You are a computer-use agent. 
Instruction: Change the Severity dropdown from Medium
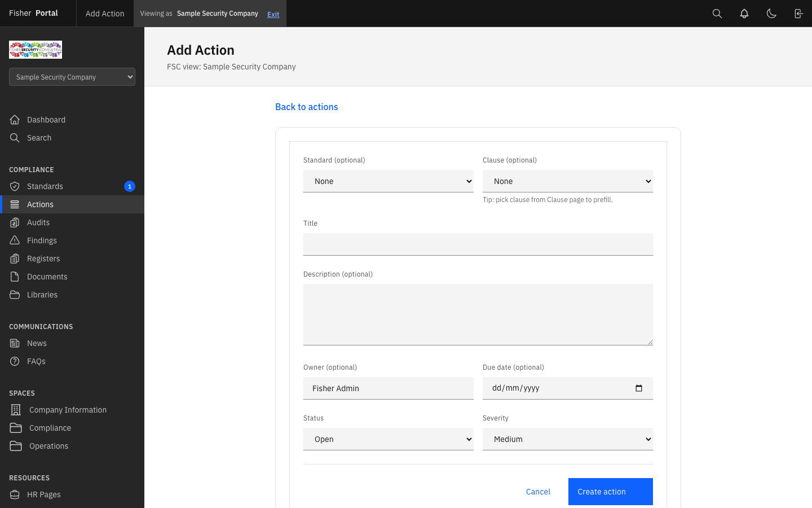point(567,439)
